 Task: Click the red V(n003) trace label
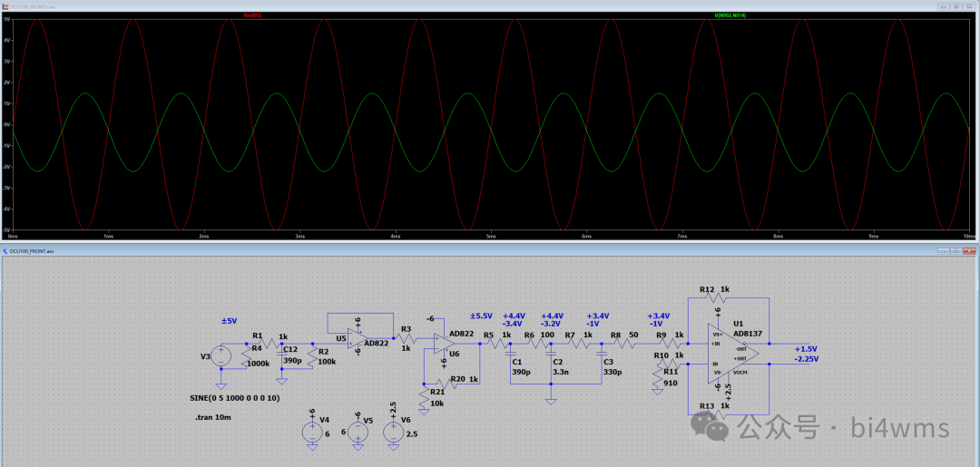(x=252, y=15)
